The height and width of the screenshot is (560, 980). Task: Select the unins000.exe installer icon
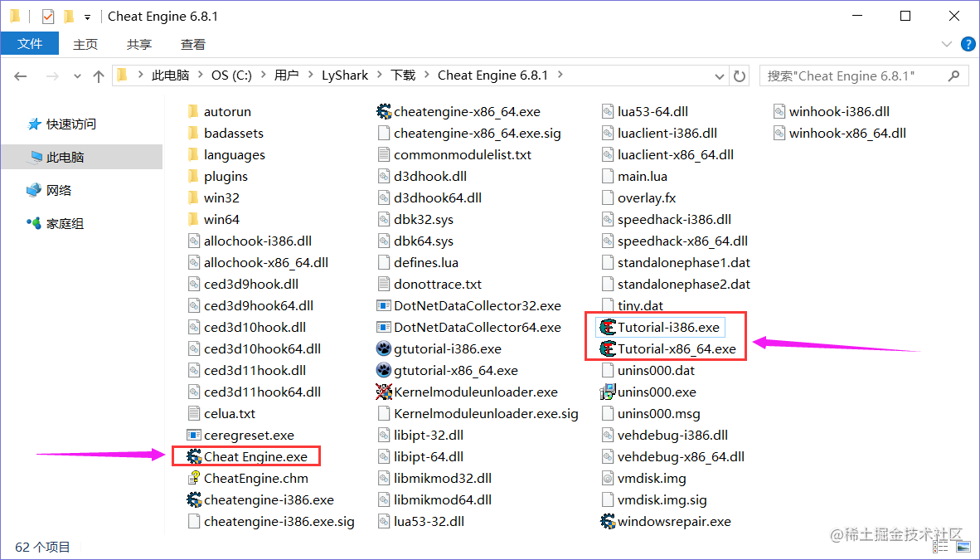[x=608, y=392]
